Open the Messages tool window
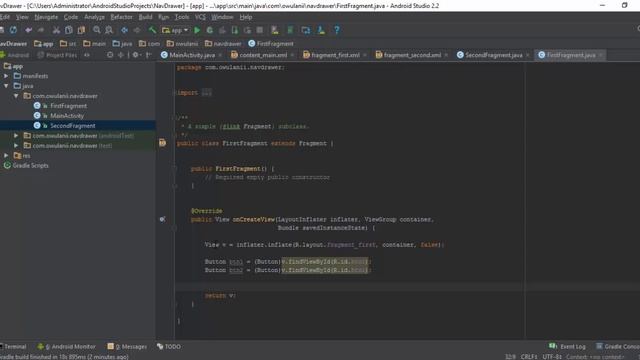640x360 pixels. pos(127,347)
